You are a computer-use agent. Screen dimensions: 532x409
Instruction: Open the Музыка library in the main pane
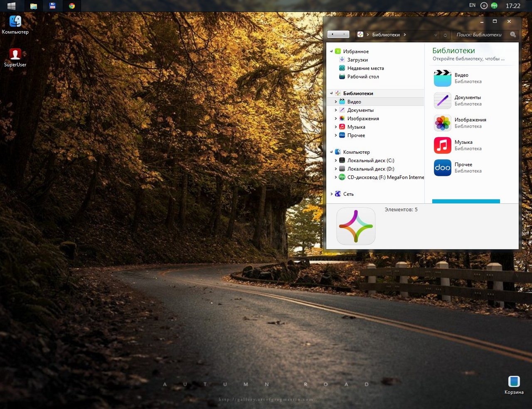442,145
